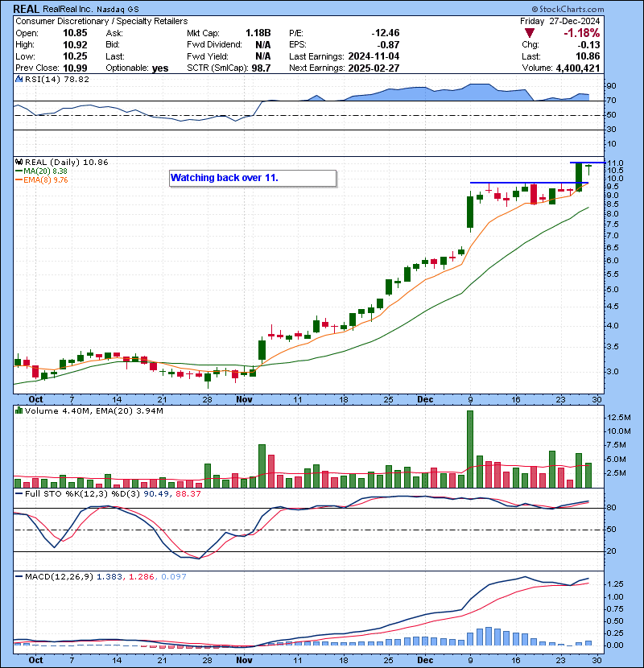The image size is (644, 668).
Task: Click the tallest volume bar on Dec 9
Action: click(x=470, y=449)
